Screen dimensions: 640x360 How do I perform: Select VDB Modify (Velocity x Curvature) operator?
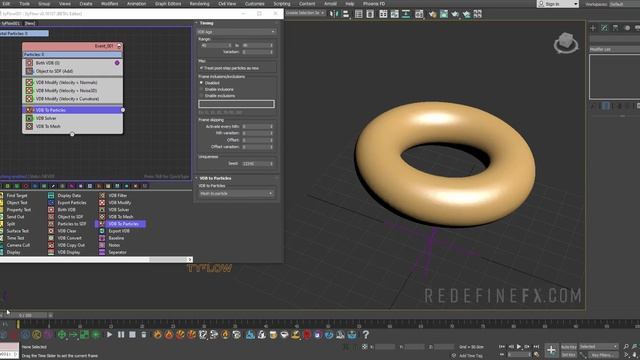(72, 99)
